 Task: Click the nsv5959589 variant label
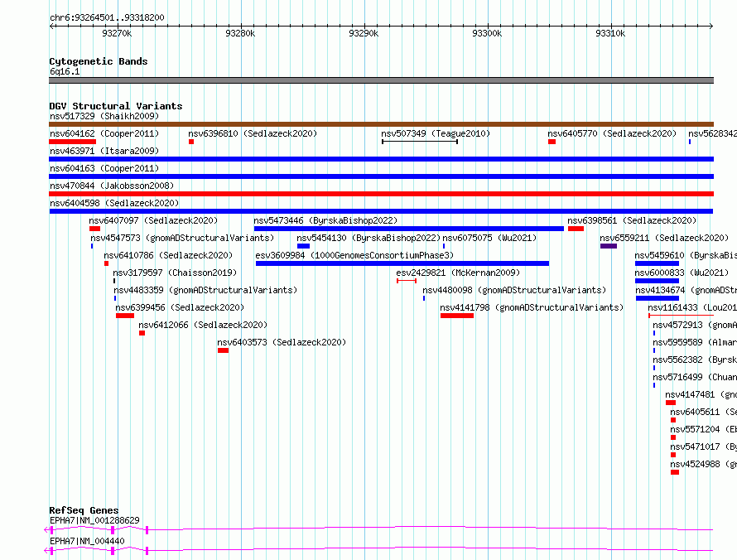tap(695, 342)
